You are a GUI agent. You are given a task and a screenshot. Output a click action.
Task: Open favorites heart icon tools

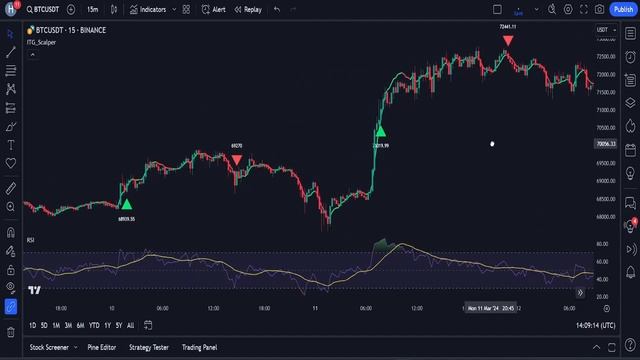[x=11, y=163]
